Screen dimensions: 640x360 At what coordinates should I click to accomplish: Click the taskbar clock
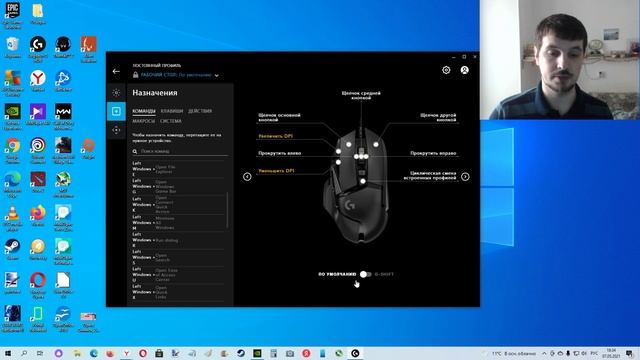[x=611, y=353]
